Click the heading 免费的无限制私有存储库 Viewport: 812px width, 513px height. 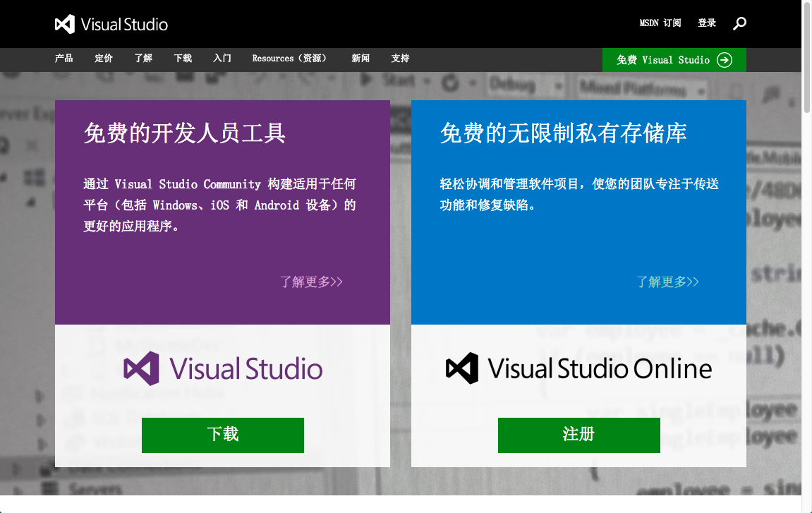564,133
